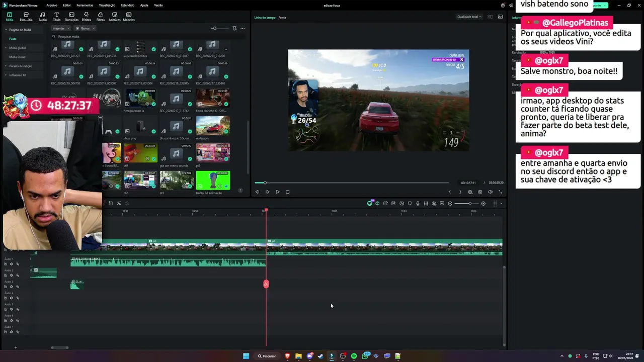
Task: Toggle fullscreen preview icon
Action: pyautogui.click(x=500, y=192)
